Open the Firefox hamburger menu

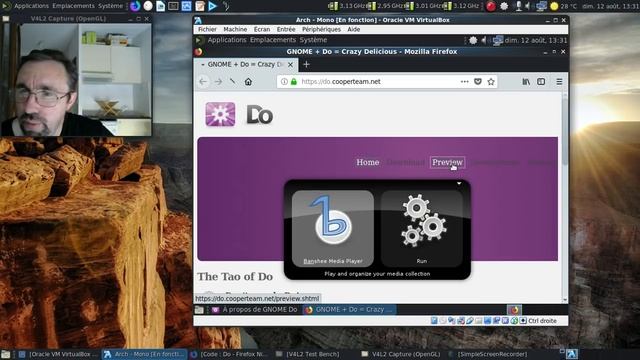pos(559,82)
